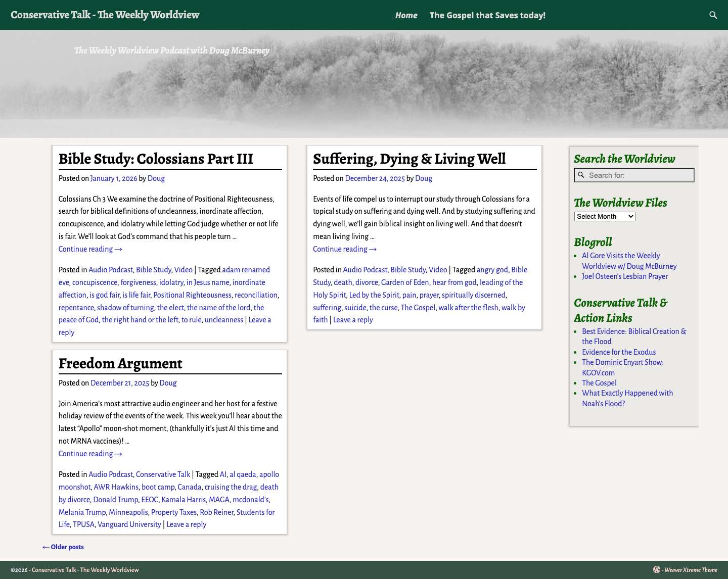
Task: Click the magnifier icon inside the sidebar search box
Action: [x=581, y=175]
